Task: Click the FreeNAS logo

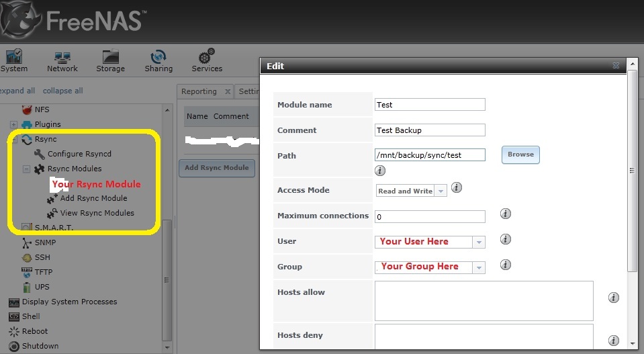Action: [x=74, y=19]
